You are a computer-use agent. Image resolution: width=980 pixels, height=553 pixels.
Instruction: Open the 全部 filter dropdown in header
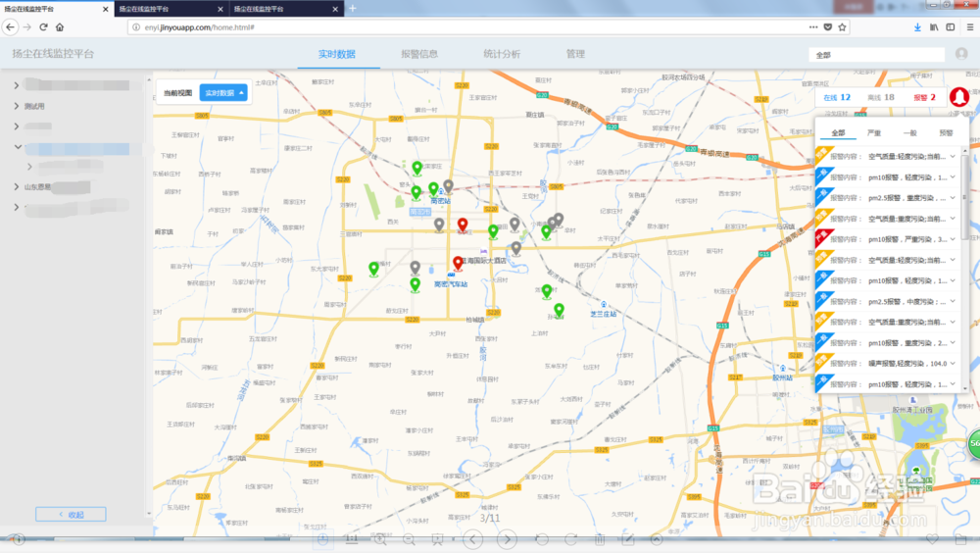coord(876,55)
